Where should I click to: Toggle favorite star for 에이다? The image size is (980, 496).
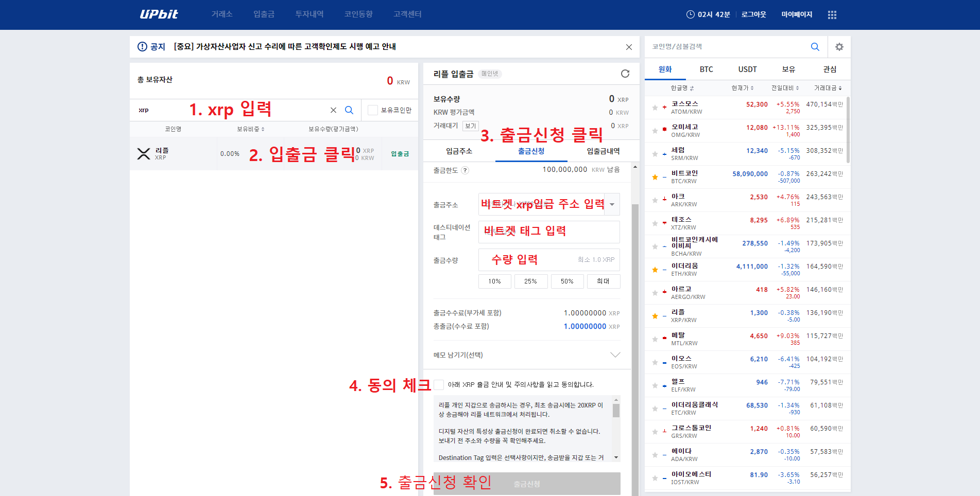click(655, 455)
